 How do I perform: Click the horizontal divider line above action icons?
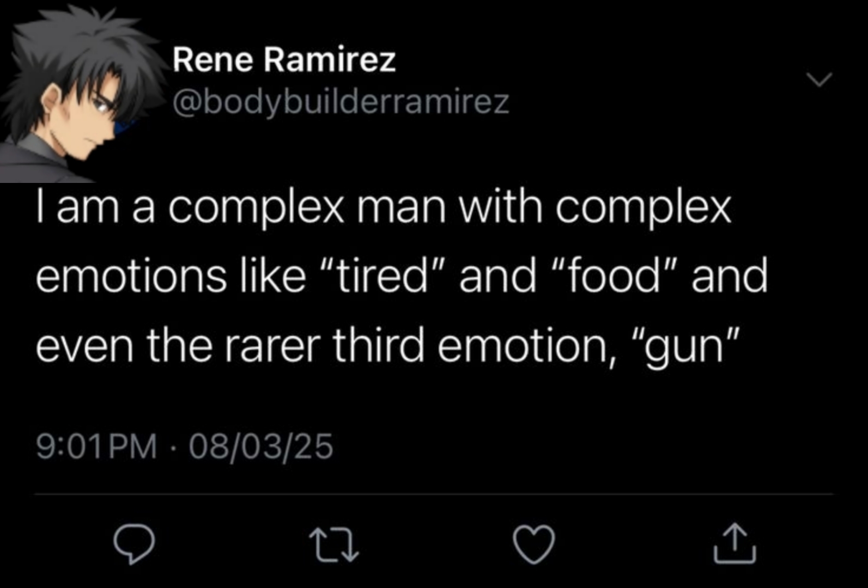click(434, 494)
